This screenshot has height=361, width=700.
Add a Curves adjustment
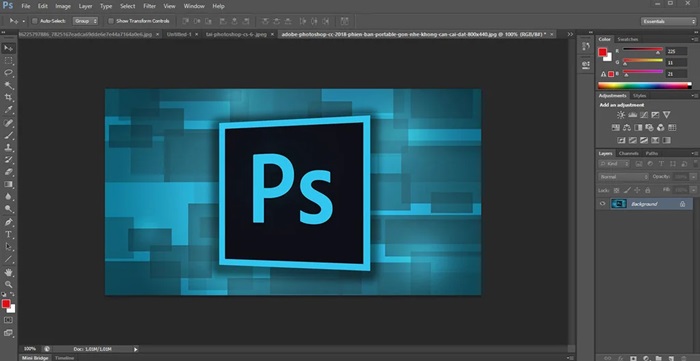click(644, 115)
